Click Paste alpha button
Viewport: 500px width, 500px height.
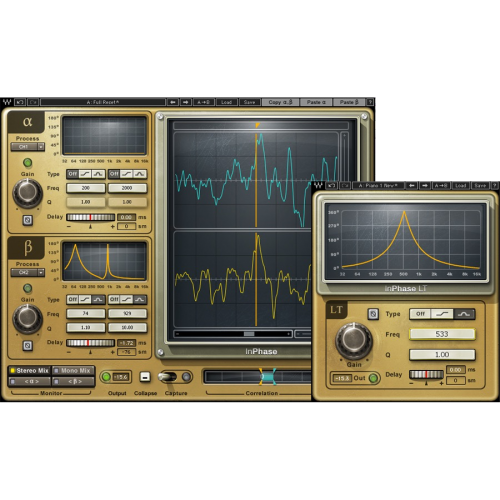316,102
